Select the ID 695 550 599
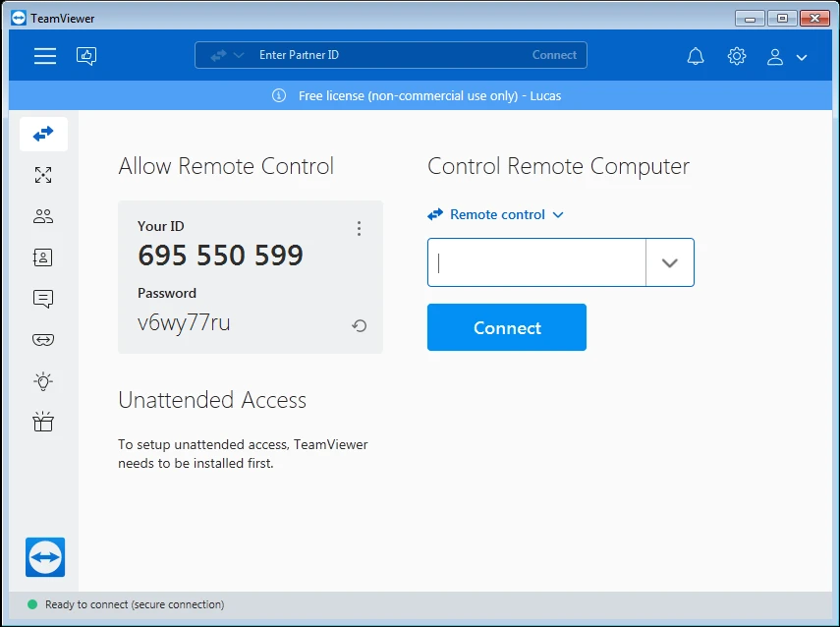Viewport: 840px width, 627px height. pos(221,256)
